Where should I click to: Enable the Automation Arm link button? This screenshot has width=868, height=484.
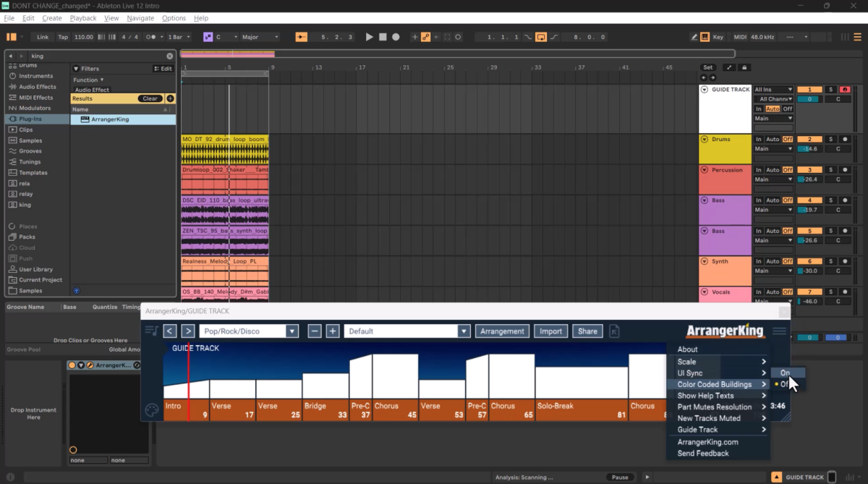(426, 37)
